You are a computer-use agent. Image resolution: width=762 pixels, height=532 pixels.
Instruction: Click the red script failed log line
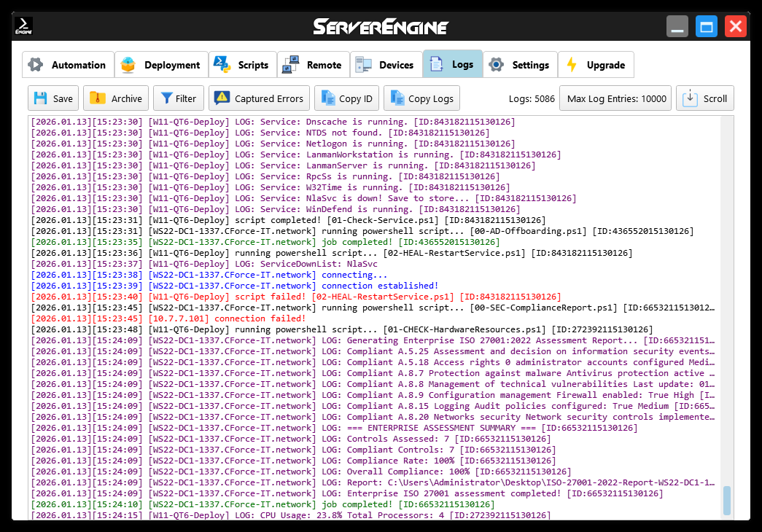tap(295, 297)
